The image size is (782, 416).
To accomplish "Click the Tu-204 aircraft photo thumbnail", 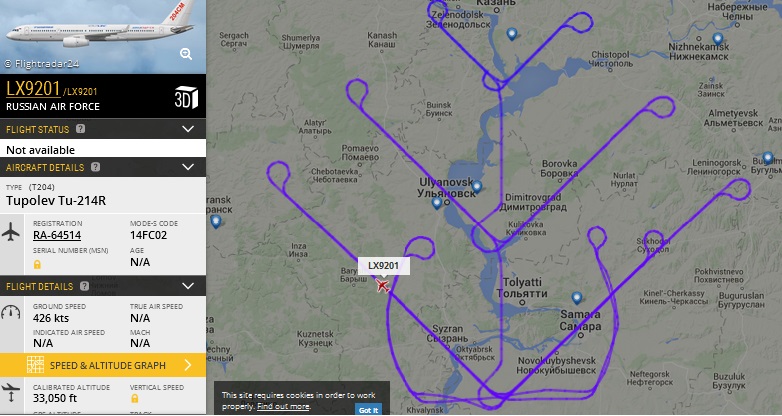I will tap(103, 37).
